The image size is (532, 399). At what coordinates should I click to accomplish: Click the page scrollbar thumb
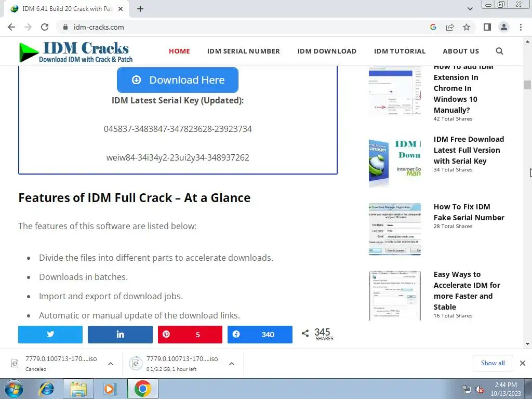pyautogui.click(x=527, y=85)
